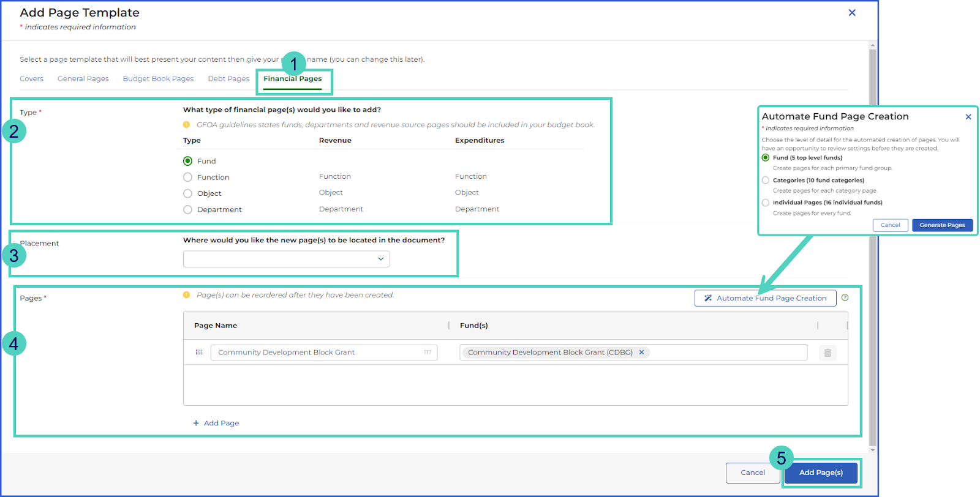Click Automate Fund Page Creation button

[x=765, y=298]
